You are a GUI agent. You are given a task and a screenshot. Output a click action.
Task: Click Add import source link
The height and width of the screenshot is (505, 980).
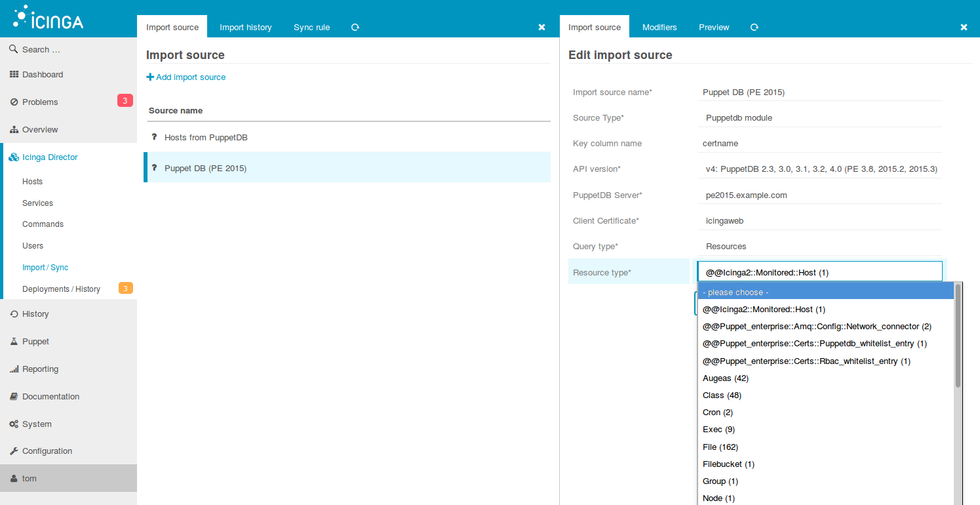pyautogui.click(x=186, y=77)
